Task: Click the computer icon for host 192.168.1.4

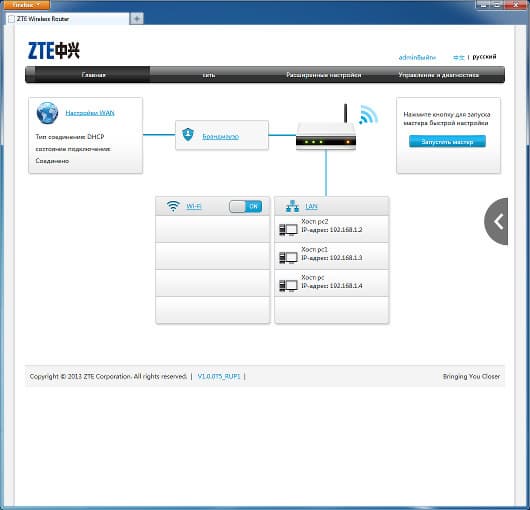Action: (x=288, y=286)
